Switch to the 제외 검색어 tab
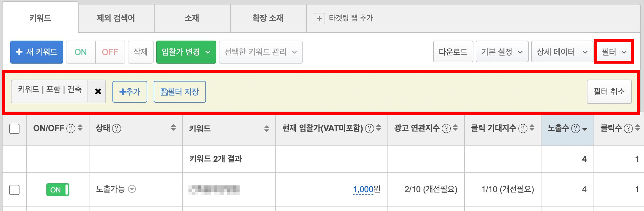The height and width of the screenshot is (211, 644). click(116, 18)
